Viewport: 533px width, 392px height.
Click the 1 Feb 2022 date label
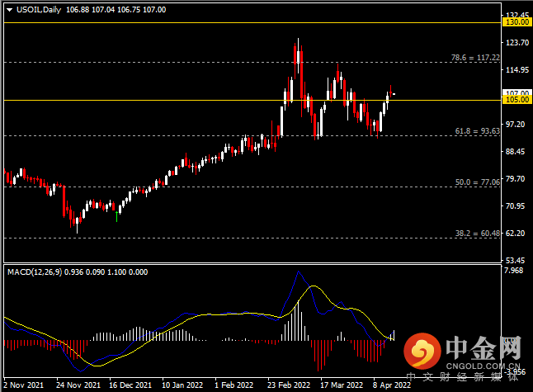click(233, 385)
